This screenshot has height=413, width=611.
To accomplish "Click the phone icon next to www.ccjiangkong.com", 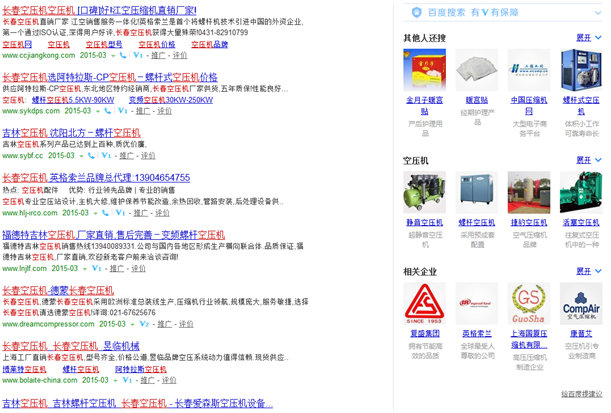I will [123, 55].
